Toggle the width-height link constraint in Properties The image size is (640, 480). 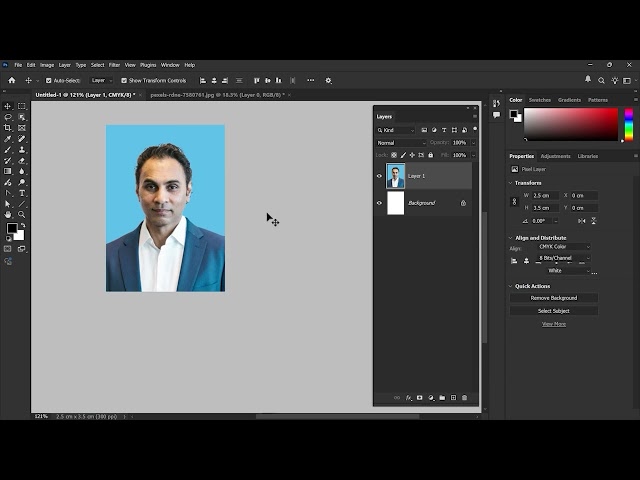(x=514, y=202)
